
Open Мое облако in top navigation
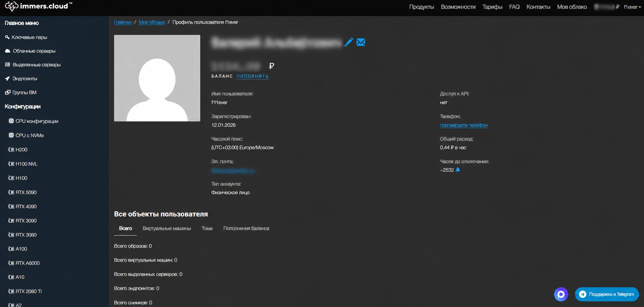(x=572, y=7)
